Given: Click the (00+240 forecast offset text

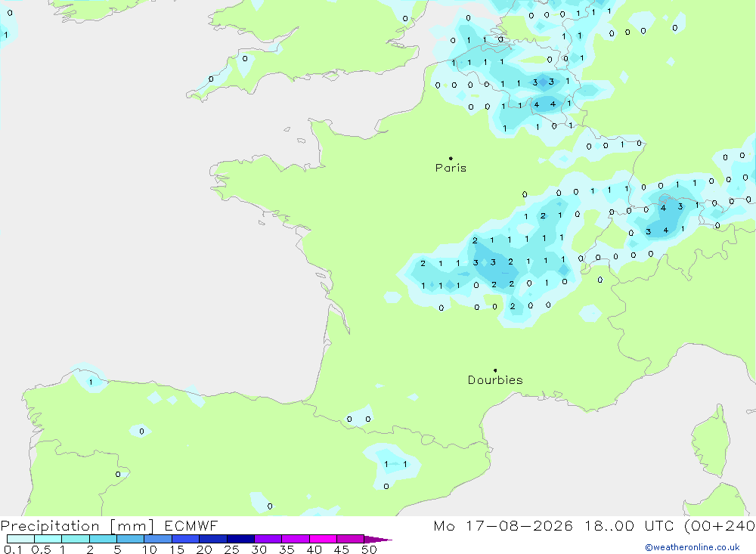Looking at the screenshot, I should [x=720, y=526].
